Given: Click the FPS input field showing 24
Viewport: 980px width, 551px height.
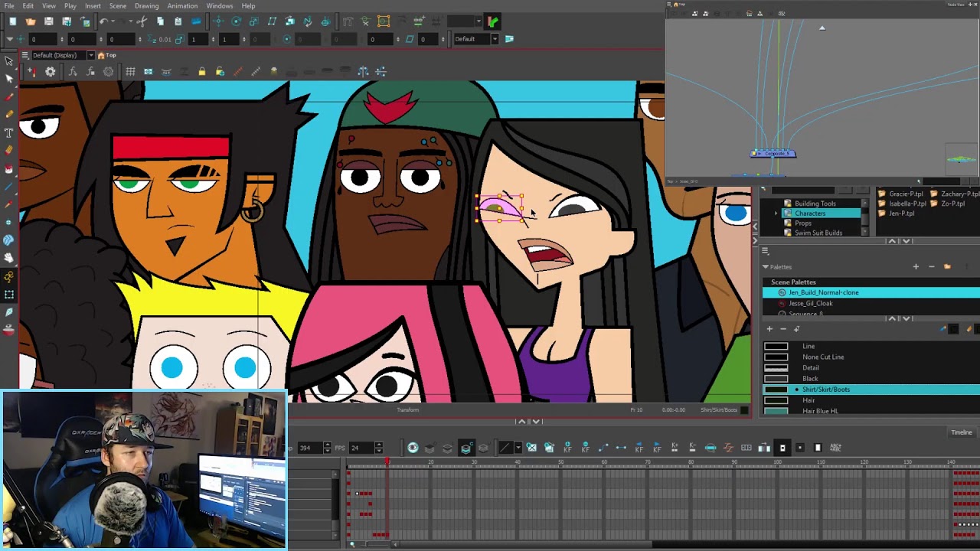Looking at the screenshot, I should click(361, 448).
